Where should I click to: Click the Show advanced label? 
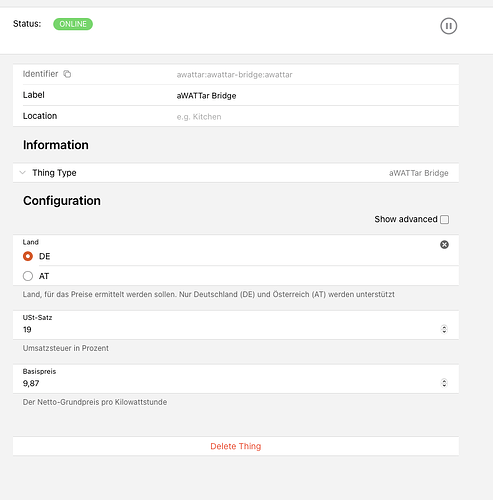tap(406, 219)
